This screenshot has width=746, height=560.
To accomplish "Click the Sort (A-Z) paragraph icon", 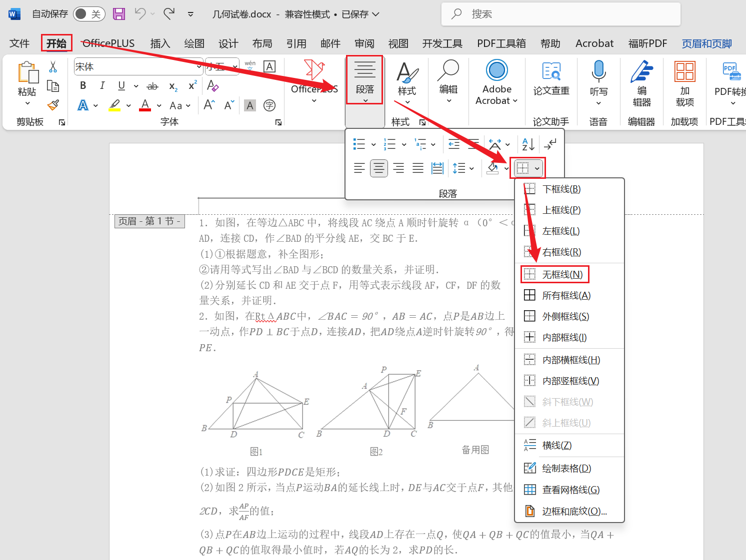I will [528, 144].
